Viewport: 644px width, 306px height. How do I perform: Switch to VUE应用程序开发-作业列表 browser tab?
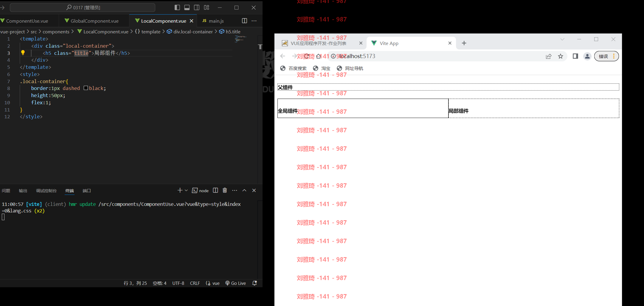click(319, 44)
